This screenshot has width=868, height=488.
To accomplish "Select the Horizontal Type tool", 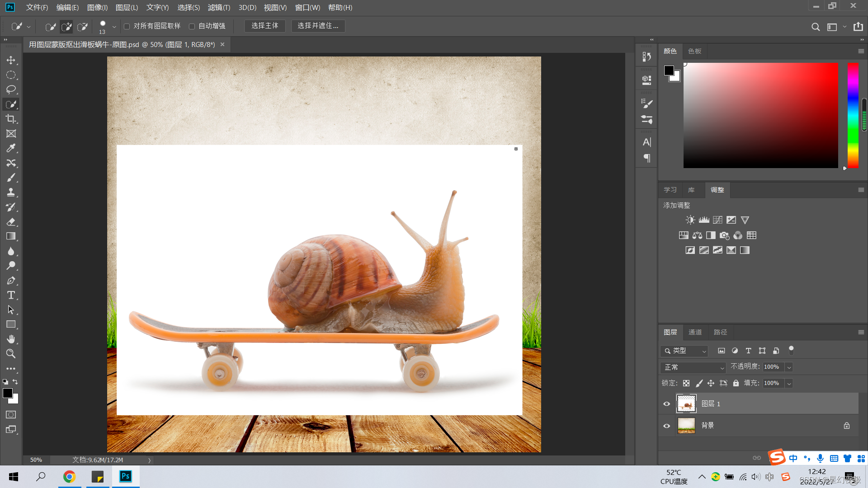I will coord(11,295).
